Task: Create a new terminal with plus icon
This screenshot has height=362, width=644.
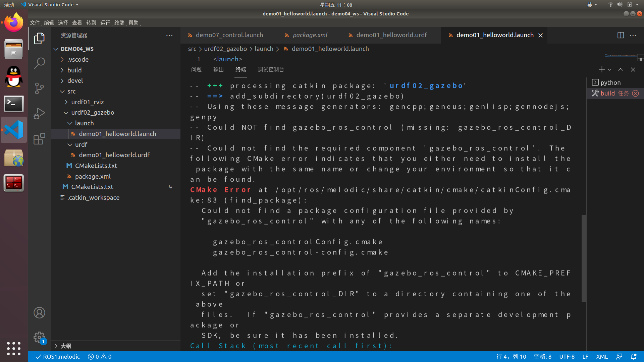Action: click(x=601, y=69)
